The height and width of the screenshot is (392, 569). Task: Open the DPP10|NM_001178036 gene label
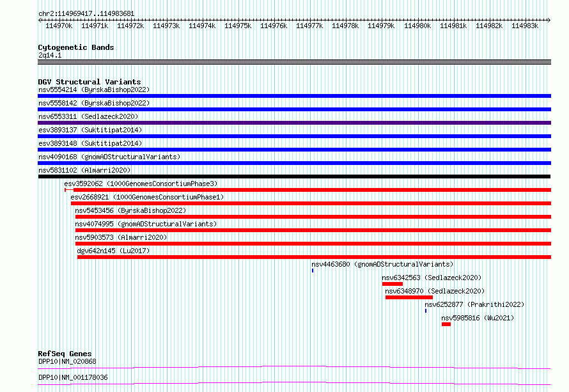click(x=73, y=377)
